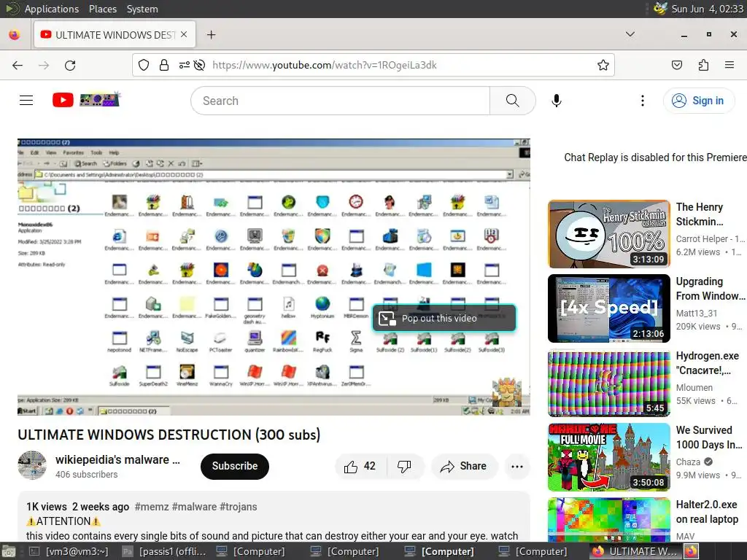
Task: Click inside the YouTube Search field
Action: click(341, 101)
